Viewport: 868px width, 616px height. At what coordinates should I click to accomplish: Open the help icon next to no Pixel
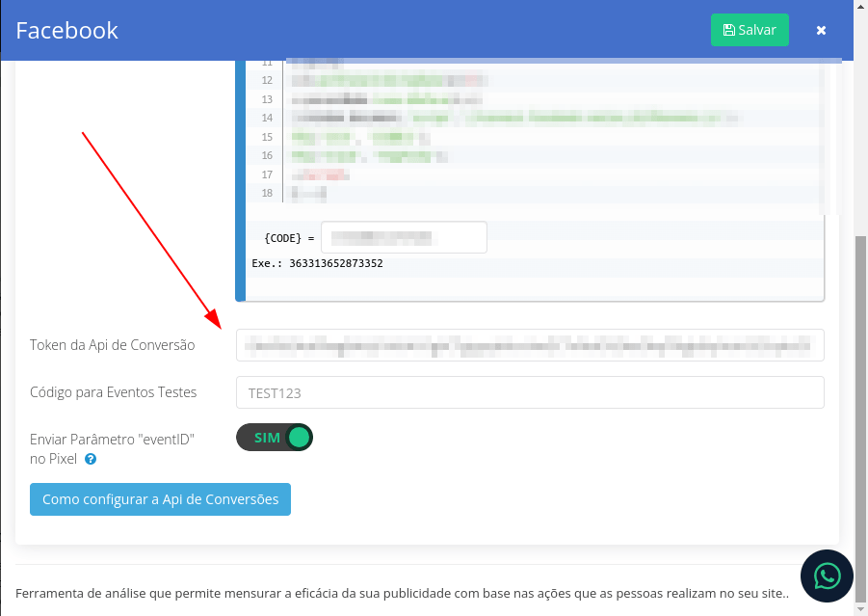(x=91, y=459)
